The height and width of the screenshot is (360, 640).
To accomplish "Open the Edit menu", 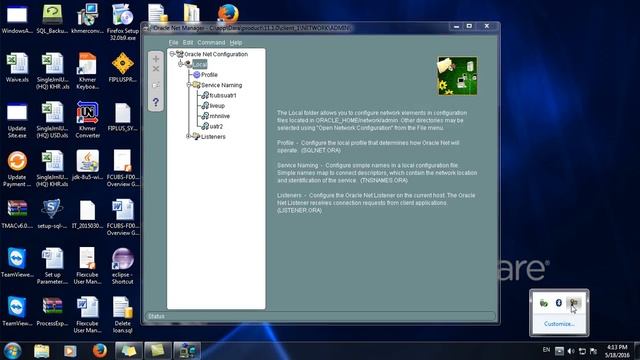I will 188,42.
